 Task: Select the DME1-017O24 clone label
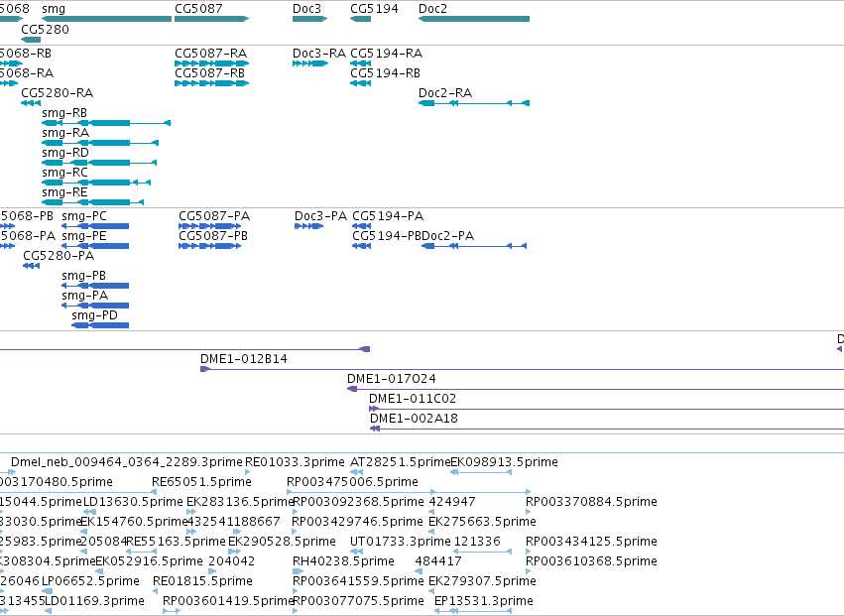(392, 379)
